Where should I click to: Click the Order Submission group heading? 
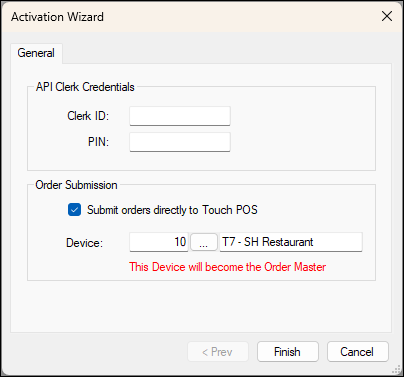coord(76,185)
